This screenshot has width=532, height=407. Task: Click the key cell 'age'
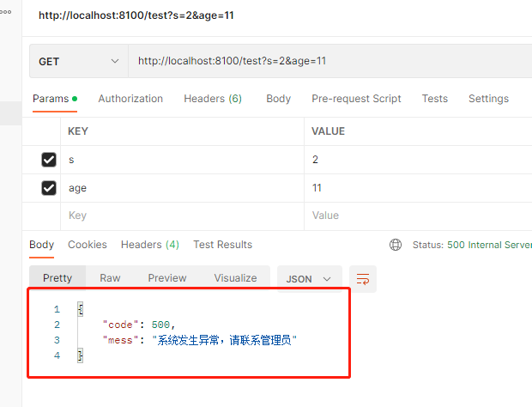coord(182,188)
